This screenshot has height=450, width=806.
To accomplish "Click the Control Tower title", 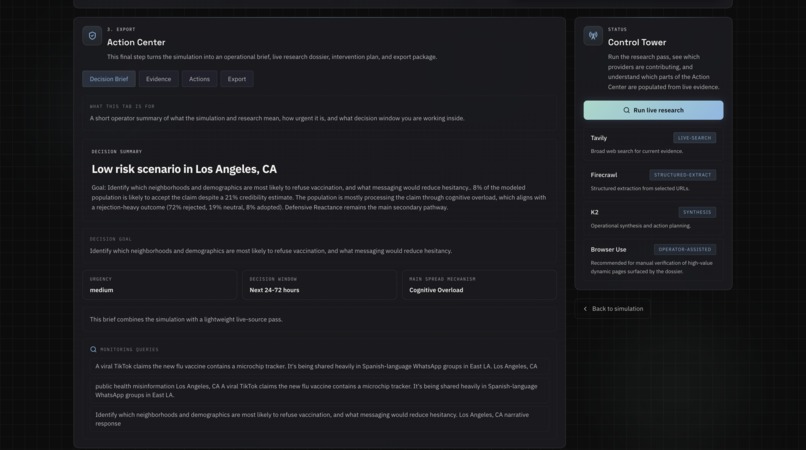I will pos(637,42).
